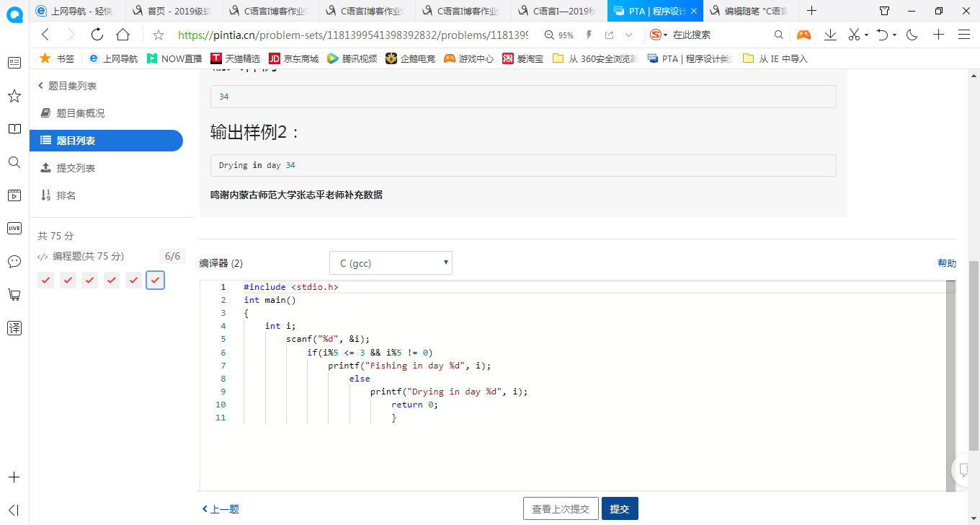The width and height of the screenshot is (980, 525).
Task: Select the fifth solved problem checkmark box
Action: [x=133, y=280]
